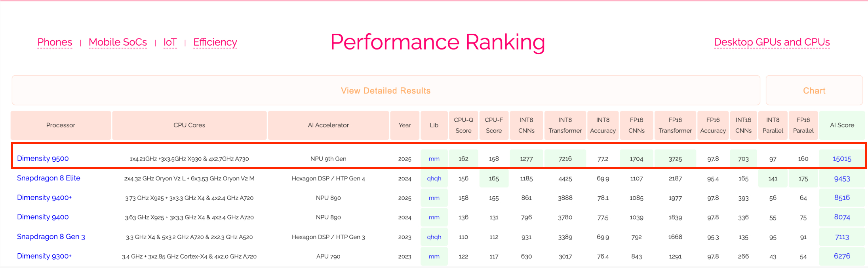Open the Dimensity 9400 processor link

click(43, 217)
